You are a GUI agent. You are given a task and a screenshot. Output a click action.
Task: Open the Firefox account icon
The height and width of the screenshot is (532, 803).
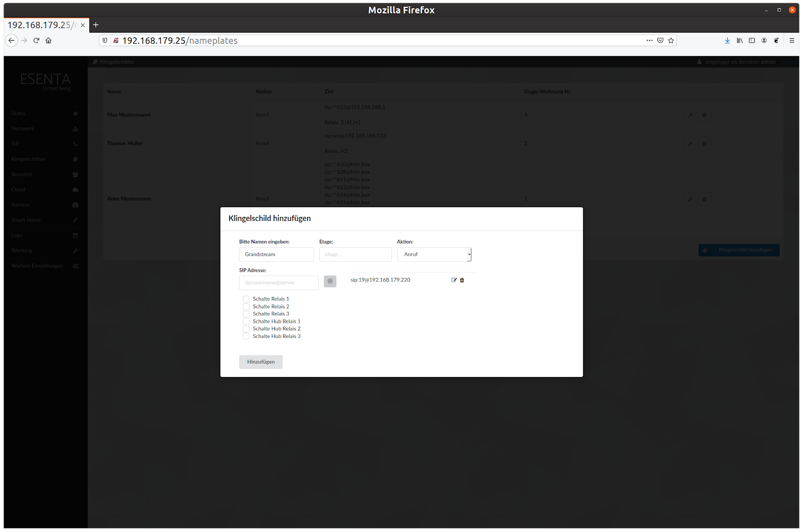coord(764,41)
